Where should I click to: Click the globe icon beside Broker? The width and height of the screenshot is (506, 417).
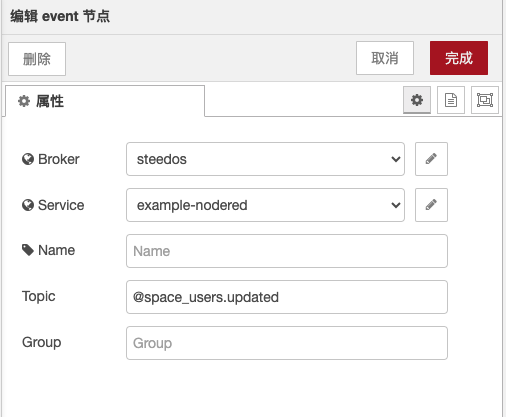click(28, 159)
